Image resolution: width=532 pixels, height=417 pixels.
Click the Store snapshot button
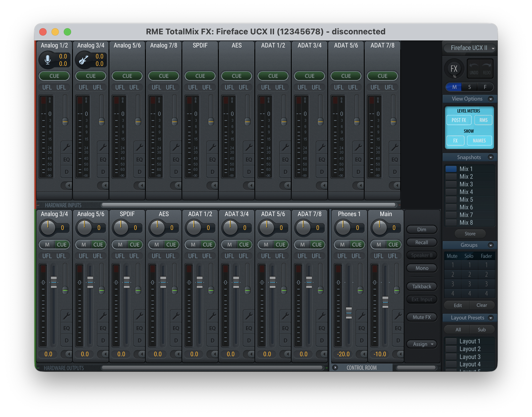pyautogui.click(x=470, y=234)
